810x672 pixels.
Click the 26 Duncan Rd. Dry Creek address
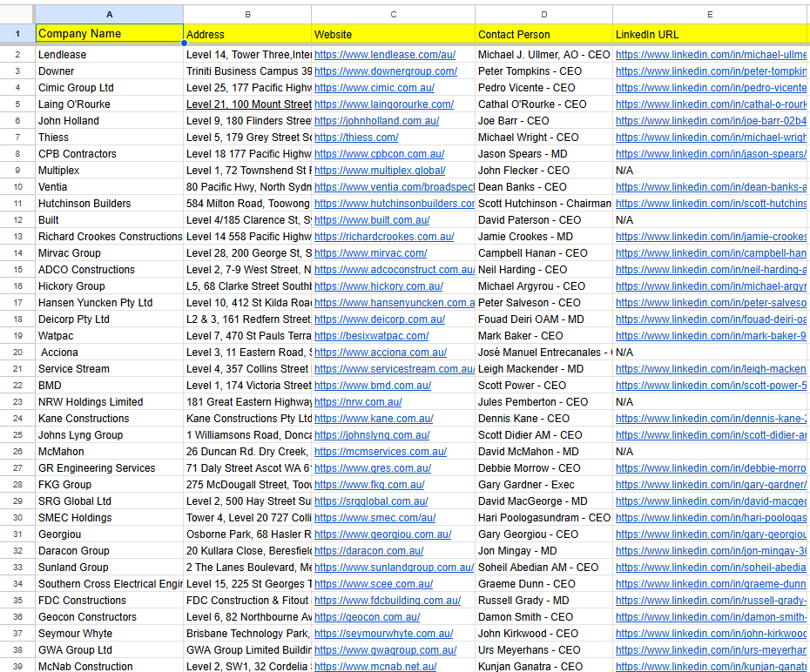(x=247, y=452)
